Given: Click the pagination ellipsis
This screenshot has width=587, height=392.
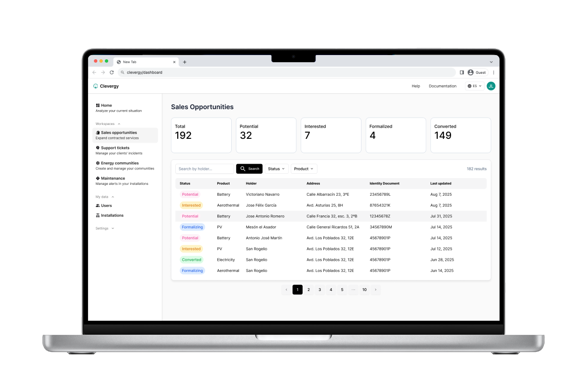Looking at the screenshot, I should [x=353, y=290].
